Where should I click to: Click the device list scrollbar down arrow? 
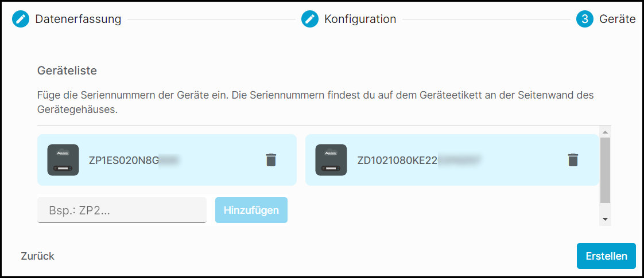click(605, 220)
